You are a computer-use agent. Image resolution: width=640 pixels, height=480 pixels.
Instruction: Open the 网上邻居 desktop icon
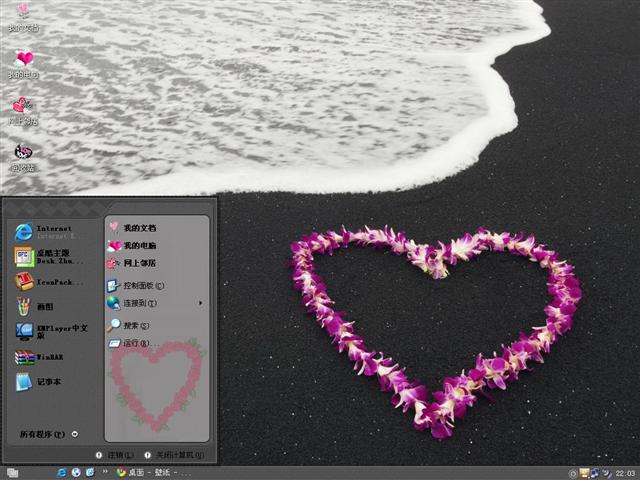point(24,111)
